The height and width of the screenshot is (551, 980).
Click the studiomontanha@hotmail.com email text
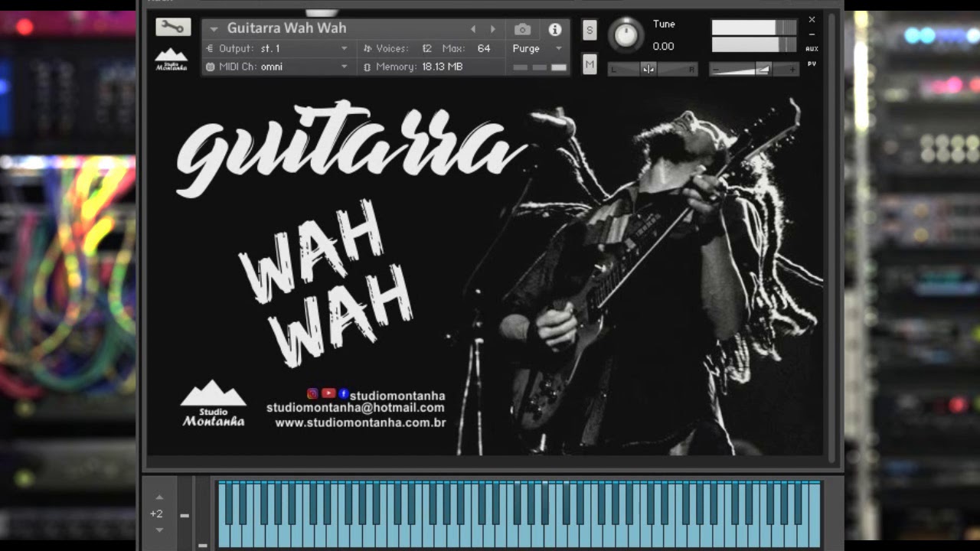tap(355, 408)
